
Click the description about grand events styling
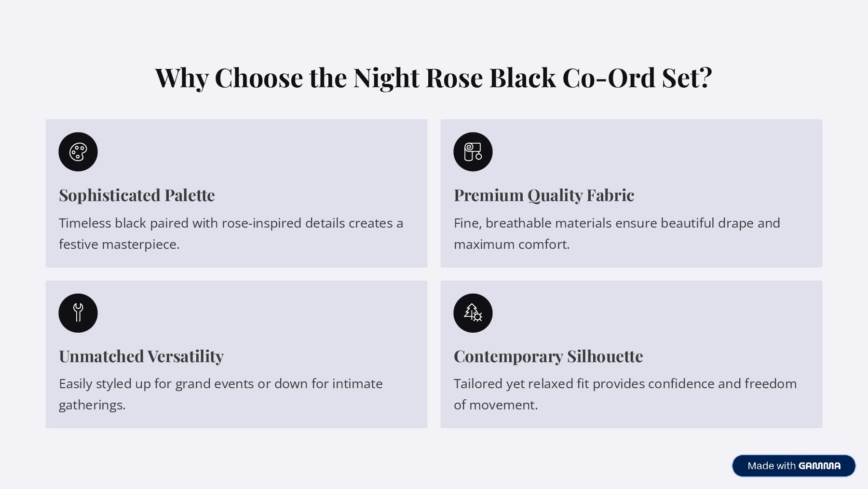click(220, 384)
